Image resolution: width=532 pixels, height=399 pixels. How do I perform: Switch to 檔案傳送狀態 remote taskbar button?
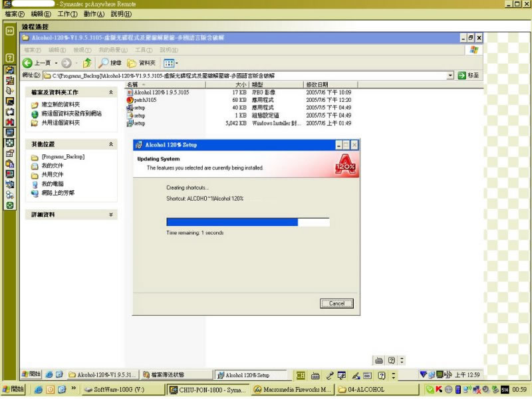tap(176, 375)
